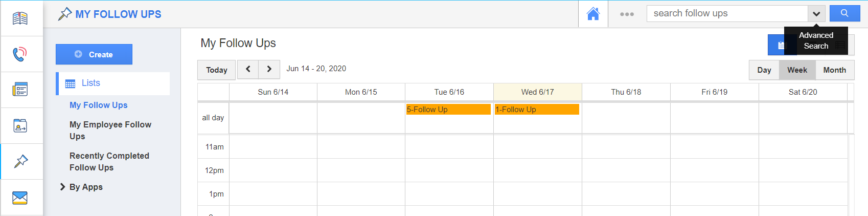868x216 pixels.
Task: Click the Create button
Action: pos(94,54)
